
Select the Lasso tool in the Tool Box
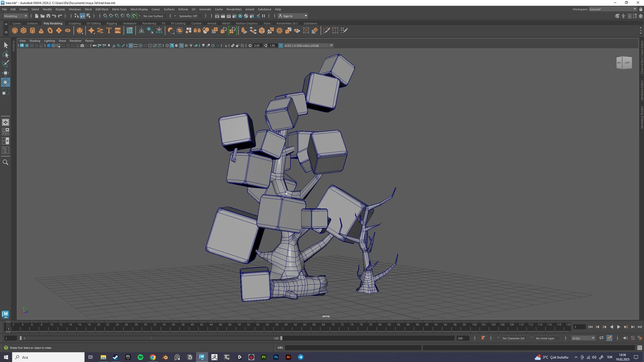[5, 55]
